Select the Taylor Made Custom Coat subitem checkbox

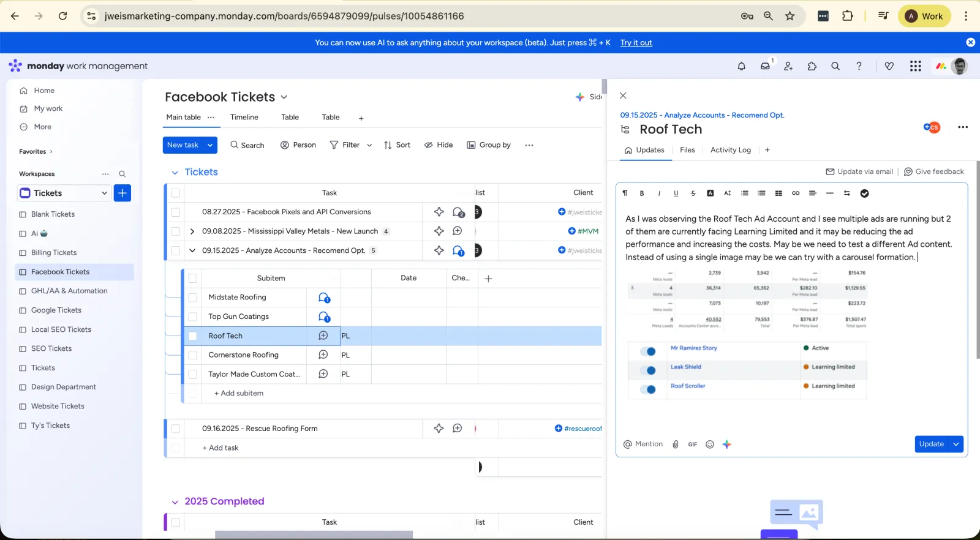[192, 374]
